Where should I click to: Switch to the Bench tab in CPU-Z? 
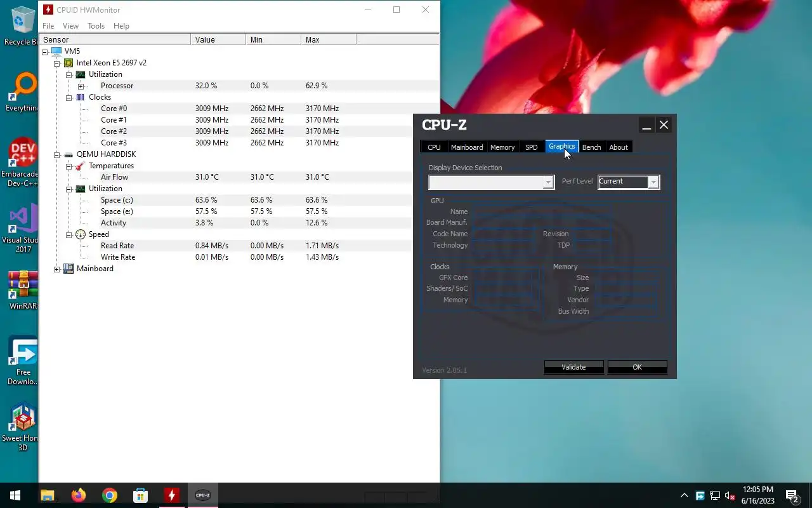(x=591, y=147)
